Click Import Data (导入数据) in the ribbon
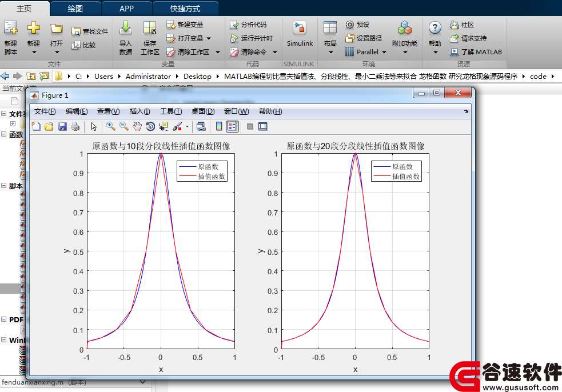562x392 pixels. click(x=125, y=37)
